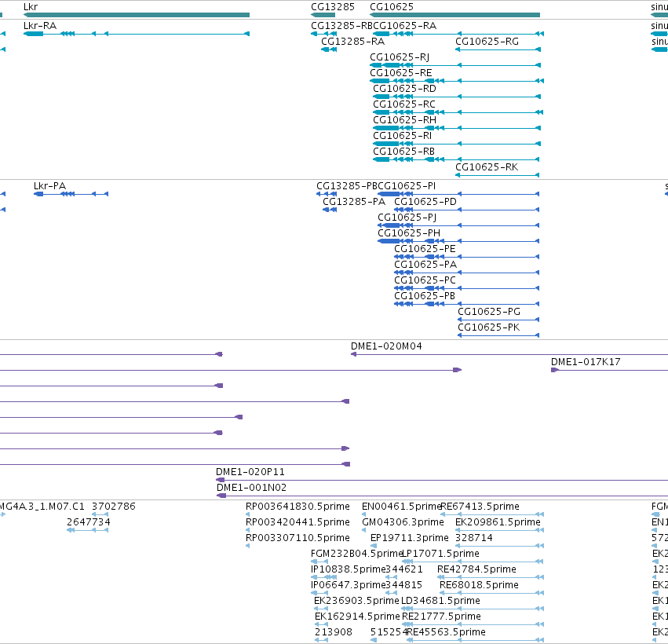
Task: Select transcript label CG10625-RI
Action: (403, 136)
